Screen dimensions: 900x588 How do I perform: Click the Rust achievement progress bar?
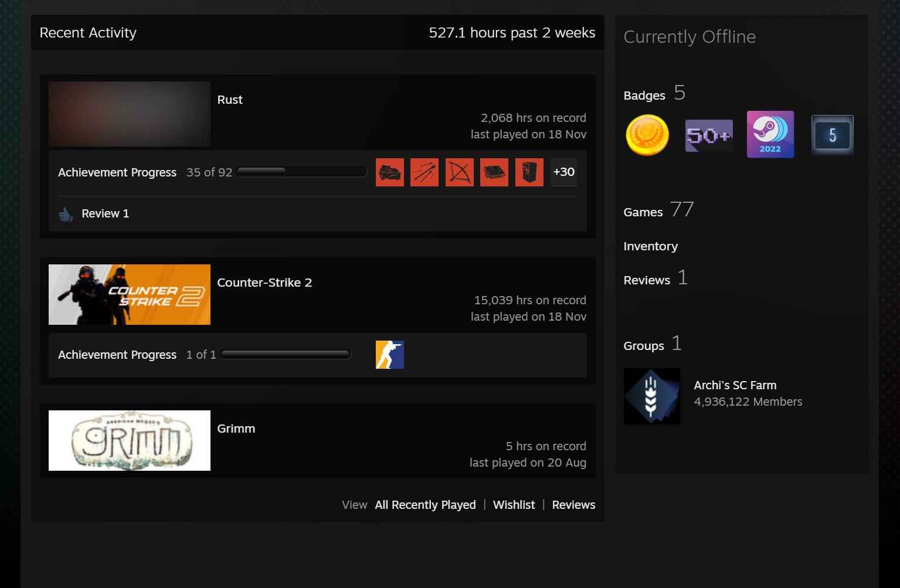pos(301,171)
